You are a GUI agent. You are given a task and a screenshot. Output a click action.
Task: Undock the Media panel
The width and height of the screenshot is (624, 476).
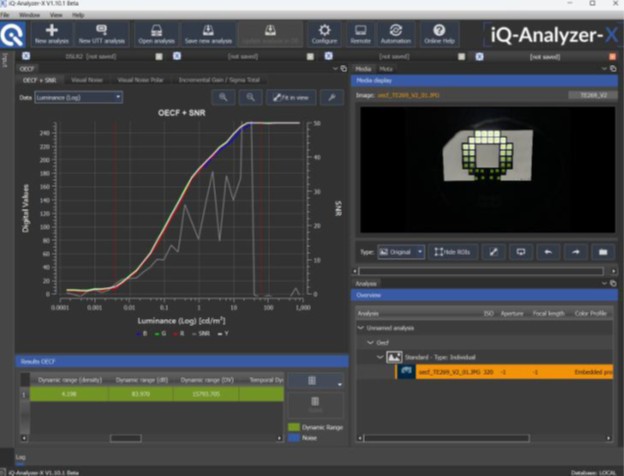click(x=613, y=68)
